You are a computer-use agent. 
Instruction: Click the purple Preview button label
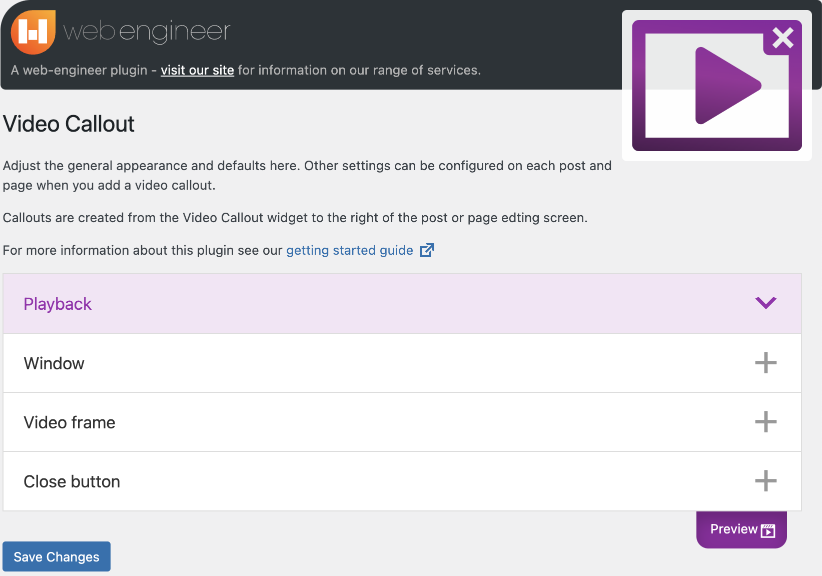click(733, 529)
